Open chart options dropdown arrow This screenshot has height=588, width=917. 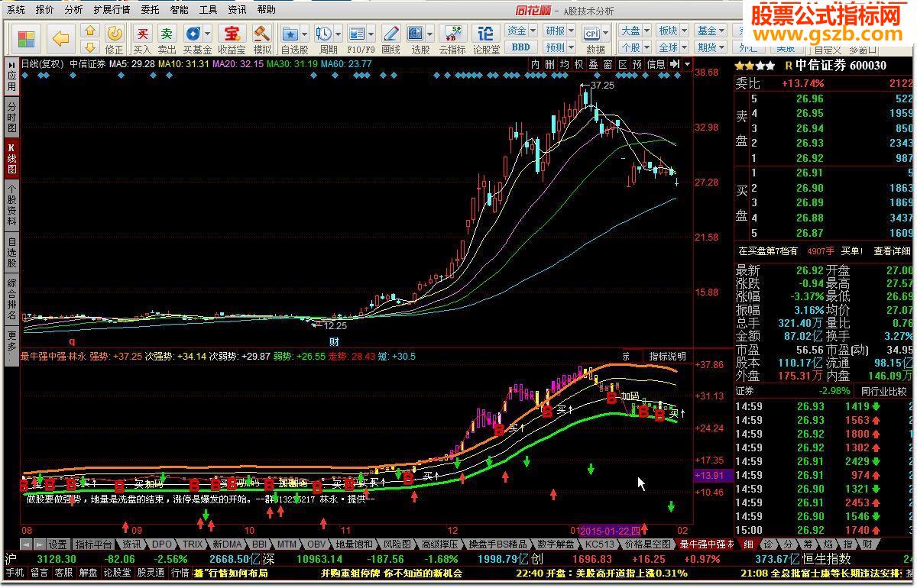pyautogui.click(x=688, y=64)
